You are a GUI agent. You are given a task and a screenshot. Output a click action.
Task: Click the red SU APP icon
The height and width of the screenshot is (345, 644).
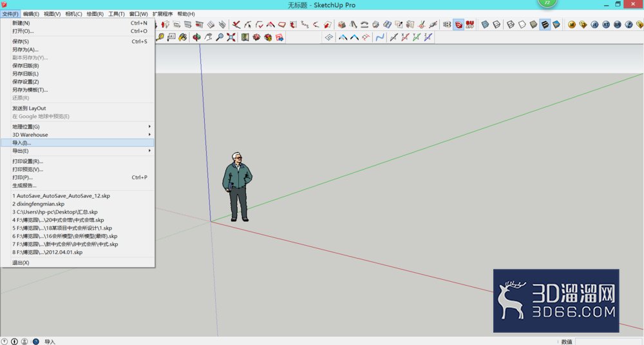click(x=470, y=25)
